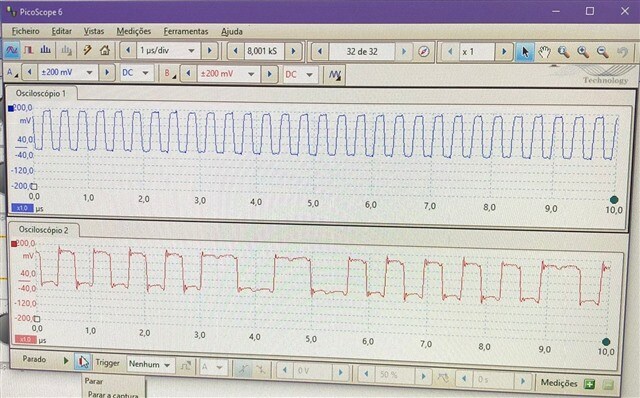Decrease horizontal zoom left of x 1
Screen dimensions: 640x398
pos(450,52)
